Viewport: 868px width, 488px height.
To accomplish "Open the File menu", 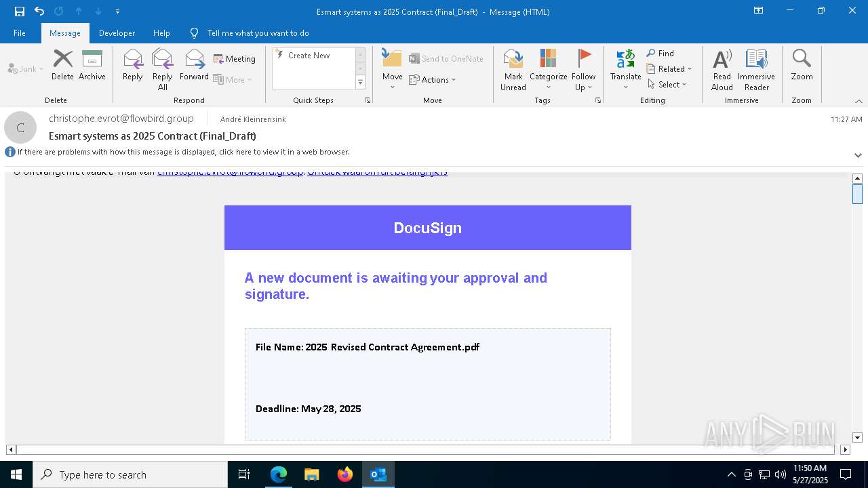I will coord(20,33).
